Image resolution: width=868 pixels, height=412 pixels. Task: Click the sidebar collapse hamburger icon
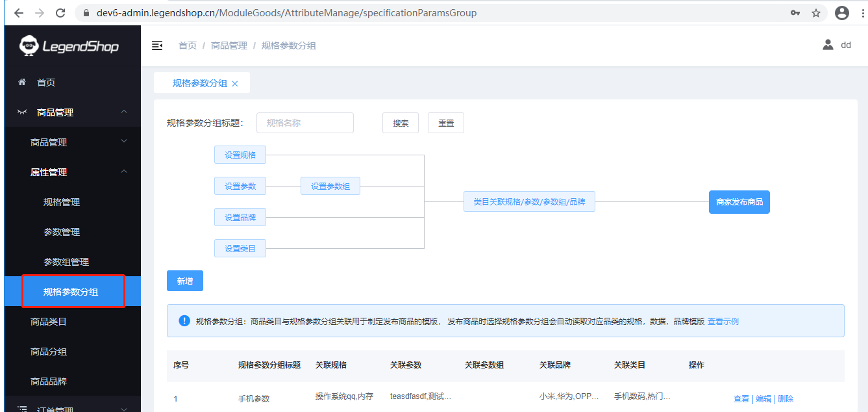[x=157, y=45]
